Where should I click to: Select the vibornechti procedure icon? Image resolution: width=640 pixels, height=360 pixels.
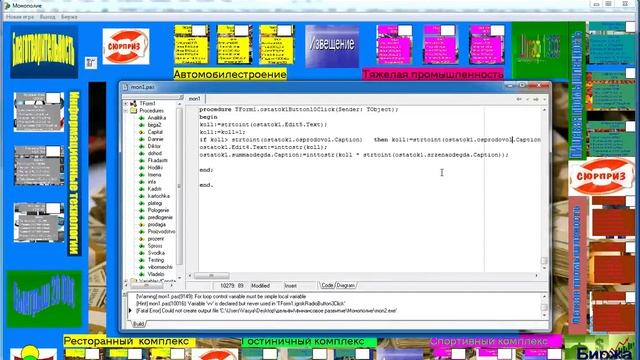pyautogui.click(x=142, y=267)
